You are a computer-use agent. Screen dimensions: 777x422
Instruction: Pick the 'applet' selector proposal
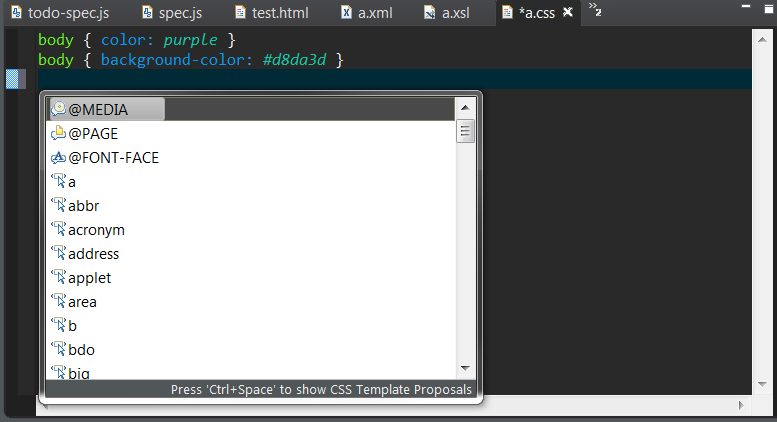[x=250, y=278]
